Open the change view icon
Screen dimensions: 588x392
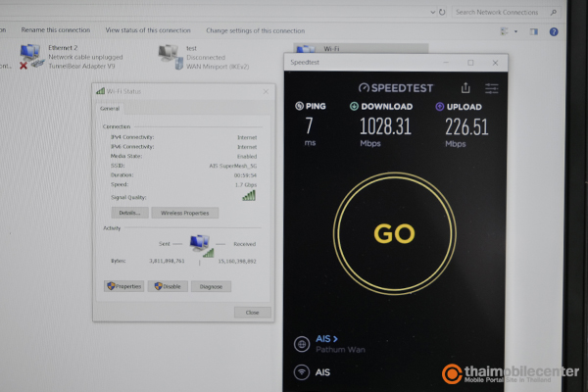[x=505, y=31]
